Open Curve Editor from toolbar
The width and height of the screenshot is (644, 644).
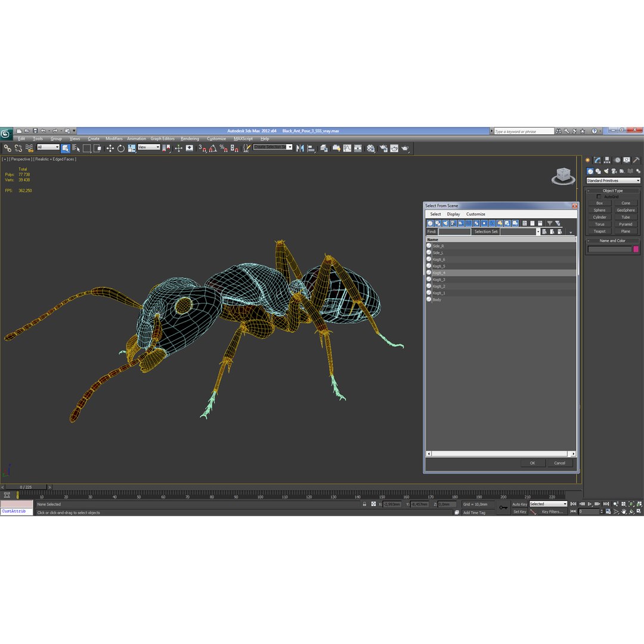(x=348, y=148)
